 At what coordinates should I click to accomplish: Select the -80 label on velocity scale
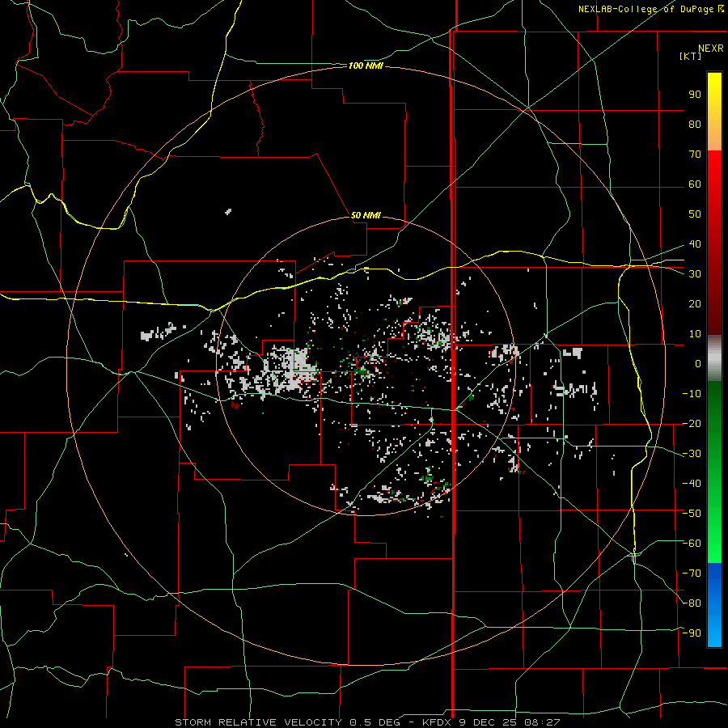692,603
